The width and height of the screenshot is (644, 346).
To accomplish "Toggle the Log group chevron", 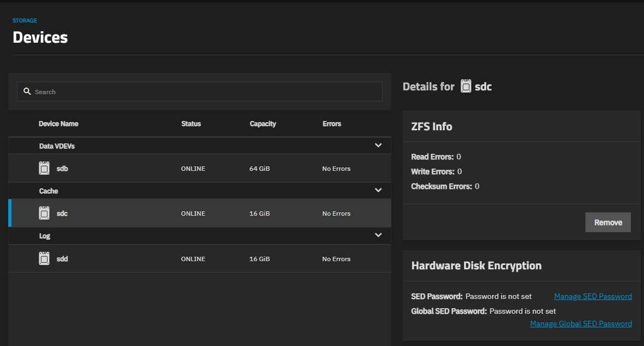I will click(378, 235).
